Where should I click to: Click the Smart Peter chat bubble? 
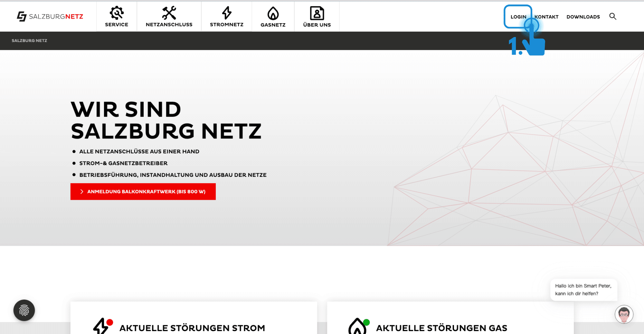[583, 290]
